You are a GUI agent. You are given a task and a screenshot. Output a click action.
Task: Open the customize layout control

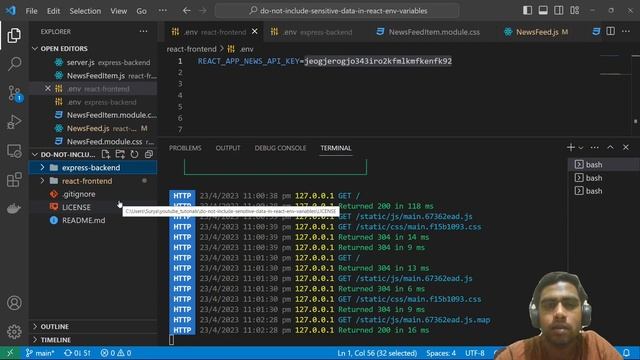click(x=575, y=11)
